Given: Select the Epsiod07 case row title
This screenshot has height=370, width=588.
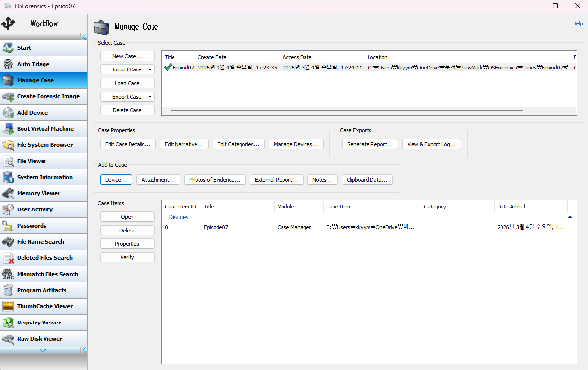Looking at the screenshot, I should [x=183, y=68].
